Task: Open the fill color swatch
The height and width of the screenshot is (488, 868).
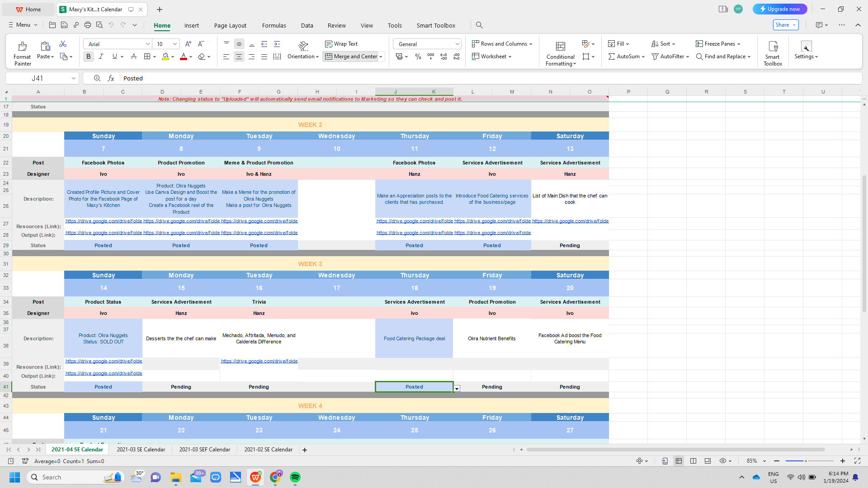Action: tap(165, 56)
